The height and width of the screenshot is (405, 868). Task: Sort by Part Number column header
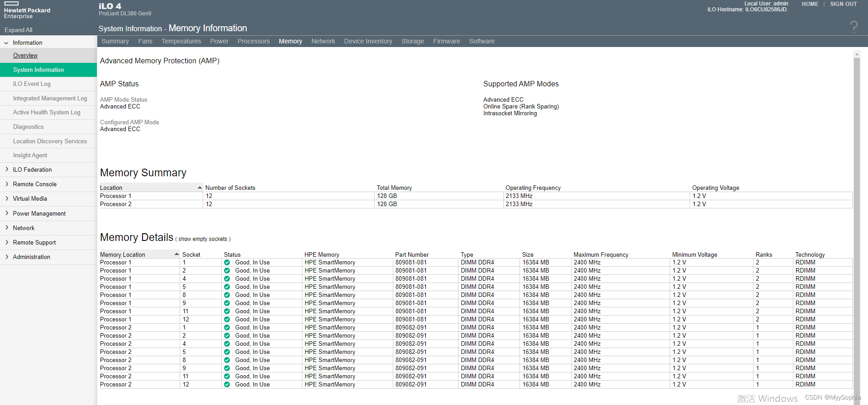[412, 254]
